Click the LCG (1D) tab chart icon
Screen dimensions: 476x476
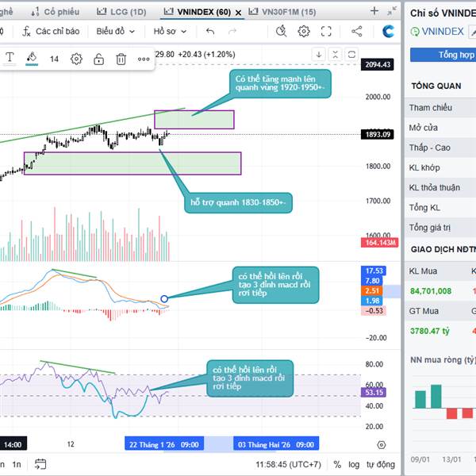click(x=102, y=12)
